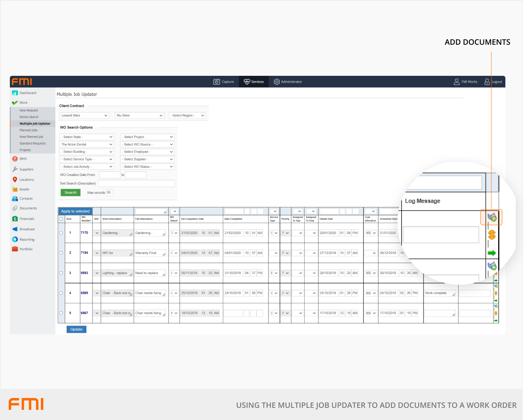Toggle the select-all checkbox in header
530x420 pixels.
(61, 219)
